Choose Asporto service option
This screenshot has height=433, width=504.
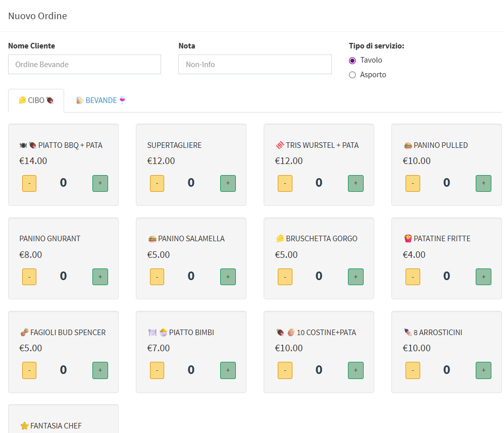[x=352, y=75]
